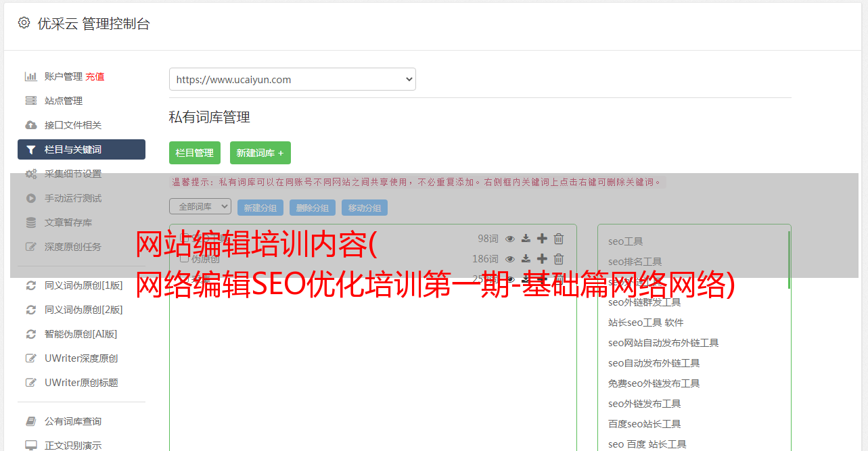Click the green 栏目管理 button
The image size is (868, 451).
[x=195, y=153]
